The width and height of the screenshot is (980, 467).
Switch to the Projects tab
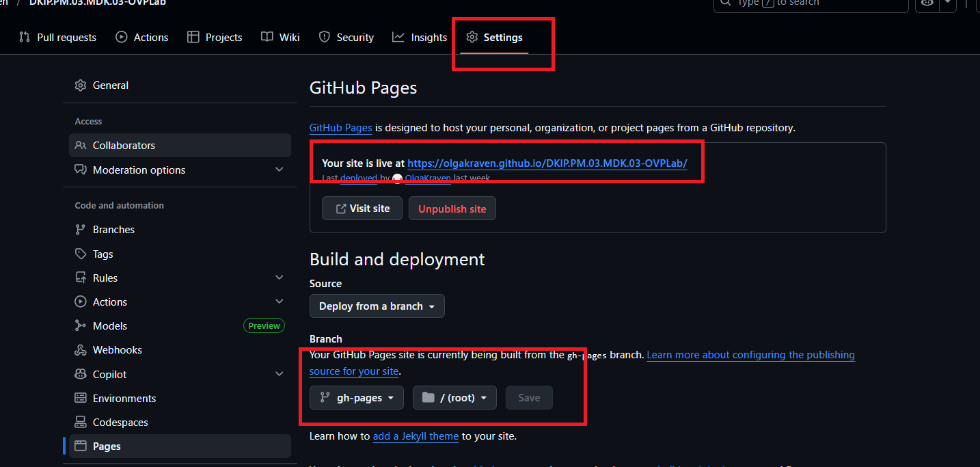215,38
